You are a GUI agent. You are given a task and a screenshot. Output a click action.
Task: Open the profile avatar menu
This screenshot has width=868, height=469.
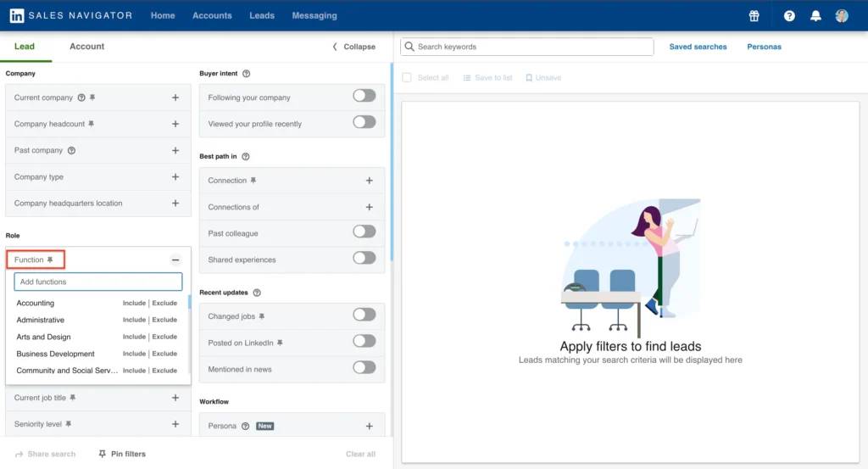point(842,15)
